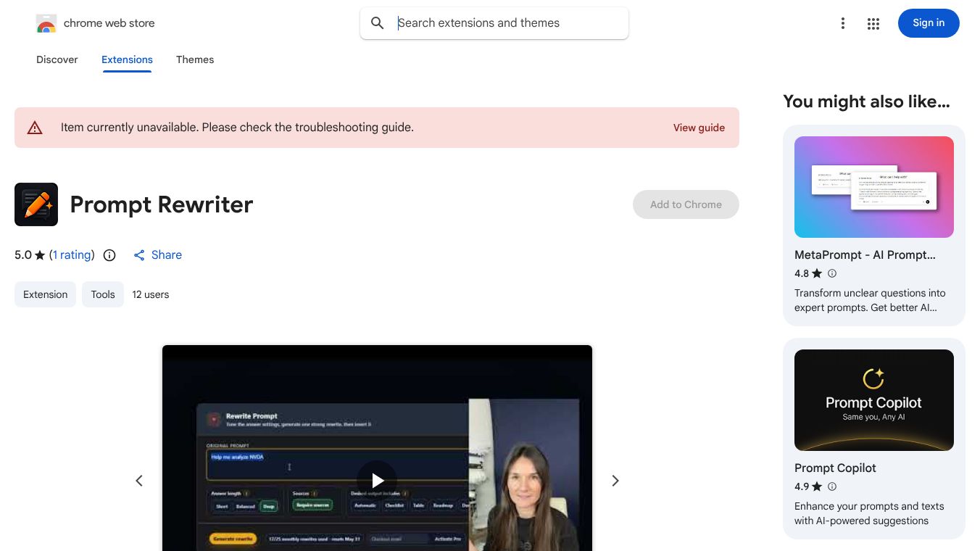Click the MetaPrompt description text
The height and width of the screenshot is (551, 980).
click(x=870, y=300)
